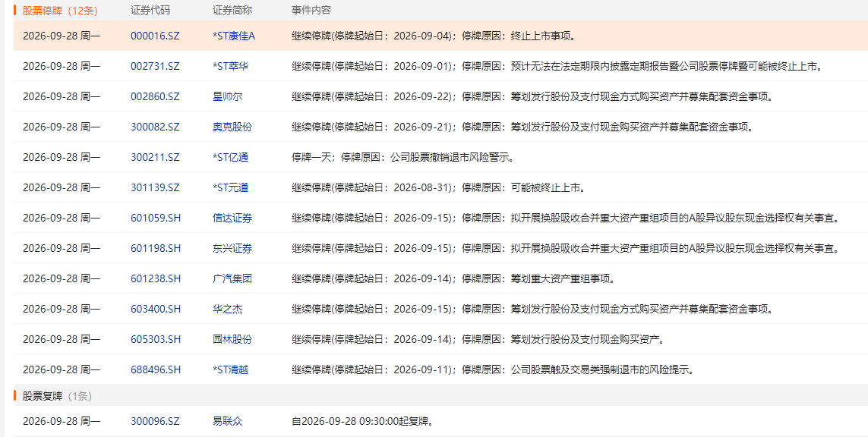Open stock code 000016.SZ link

coord(155,36)
